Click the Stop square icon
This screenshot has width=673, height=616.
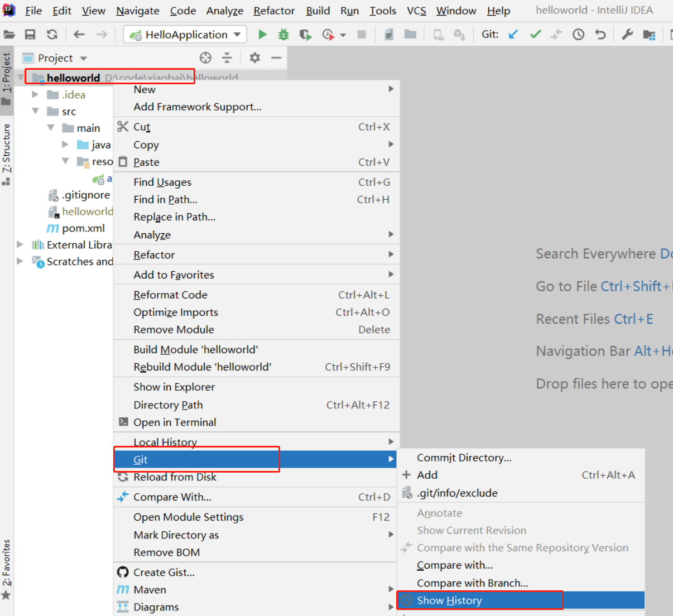coord(362,35)
